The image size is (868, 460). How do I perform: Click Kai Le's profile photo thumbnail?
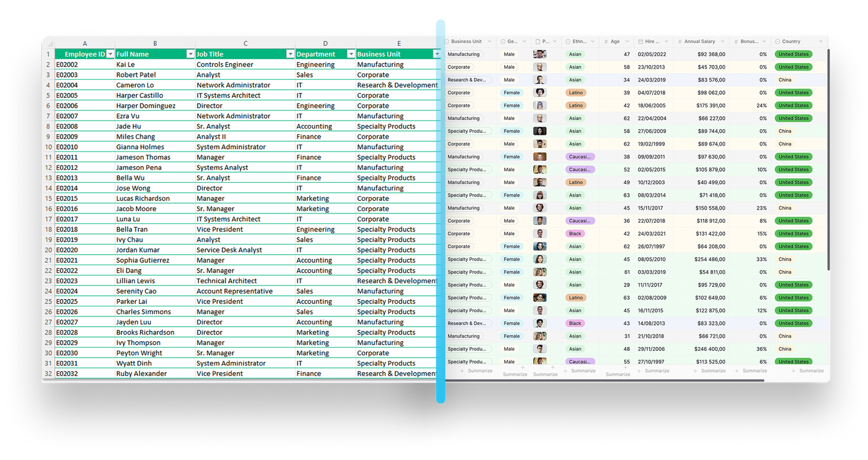(x=539, y=54)
